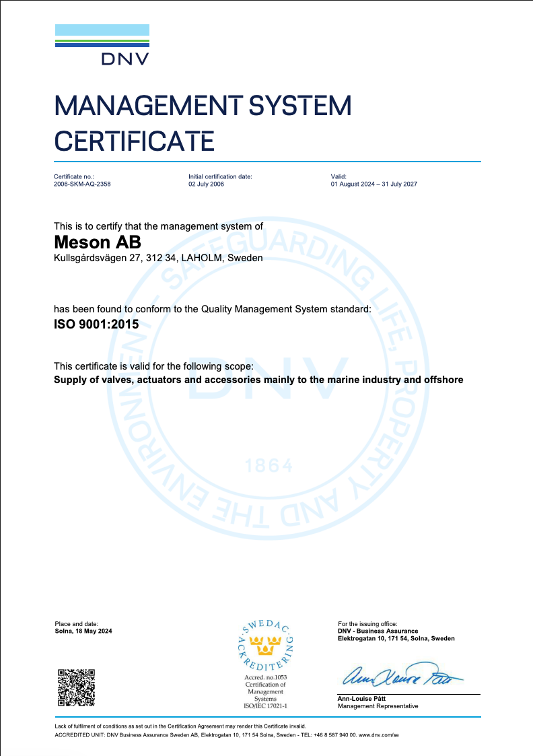Select initial certification date 02 July 2006
Viewport: 533px width, 756px height.
tap(206, 184)
